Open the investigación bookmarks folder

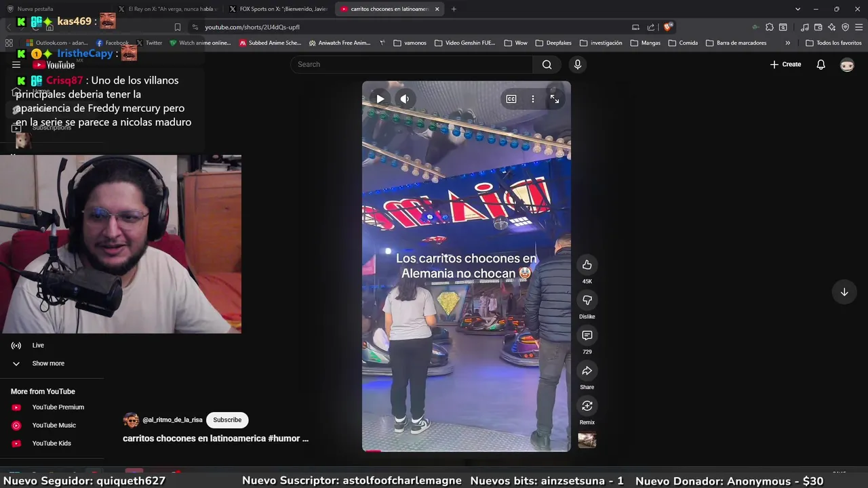[x=601, y=43]
